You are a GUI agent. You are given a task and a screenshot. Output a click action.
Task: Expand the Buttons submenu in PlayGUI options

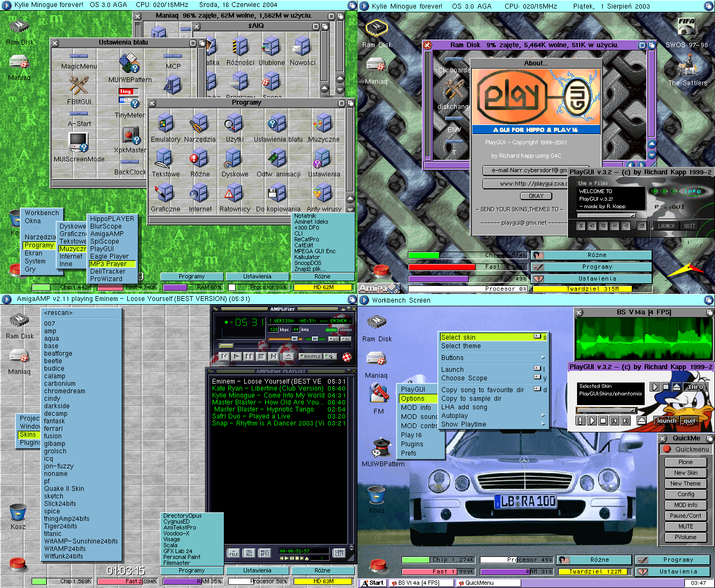(x=493, y=358)
